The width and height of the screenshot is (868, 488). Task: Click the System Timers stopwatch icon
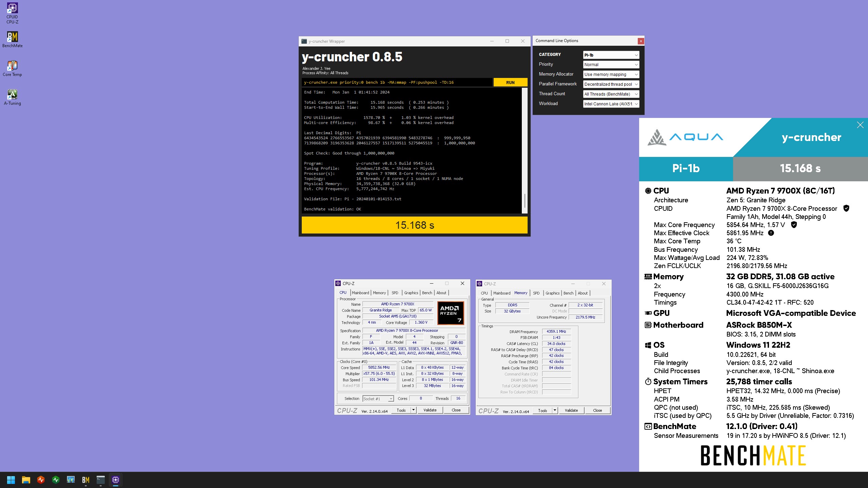point(648,382)
